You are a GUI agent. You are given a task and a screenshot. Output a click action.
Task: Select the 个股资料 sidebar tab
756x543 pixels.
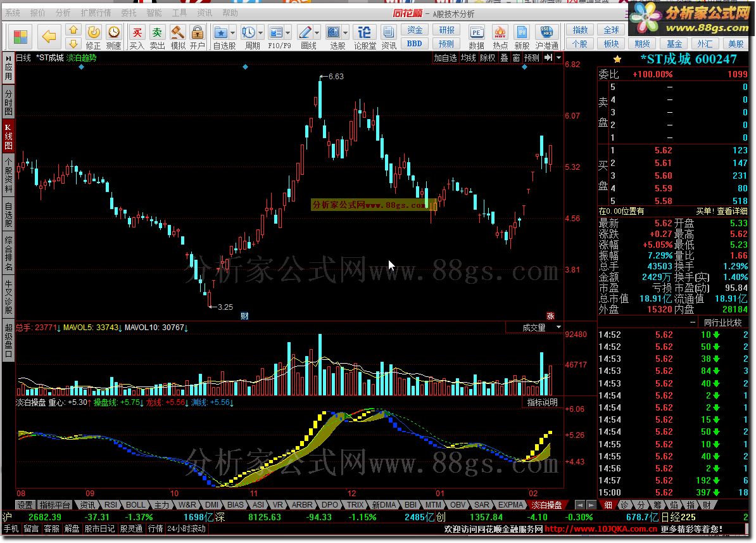point(9,174)
